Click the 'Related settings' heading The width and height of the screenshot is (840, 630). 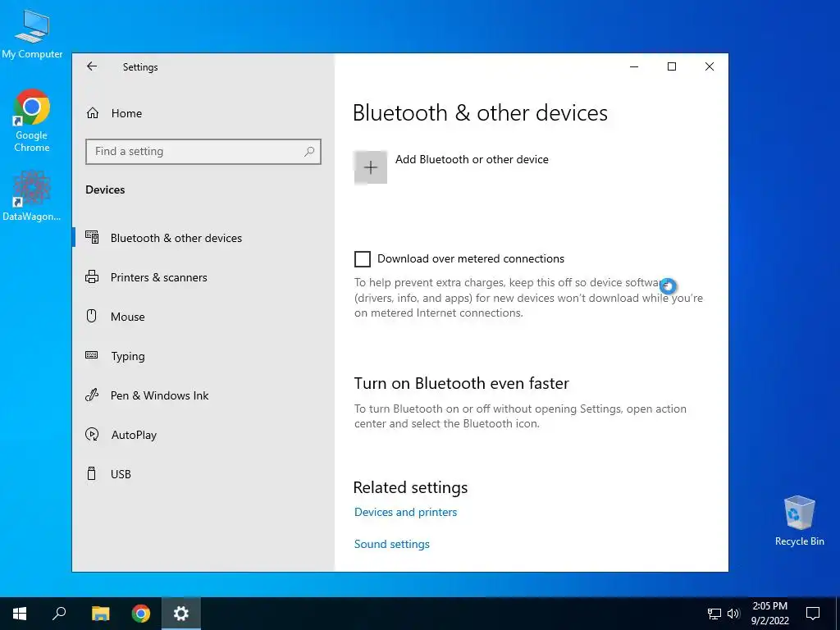tap(410, 487)
